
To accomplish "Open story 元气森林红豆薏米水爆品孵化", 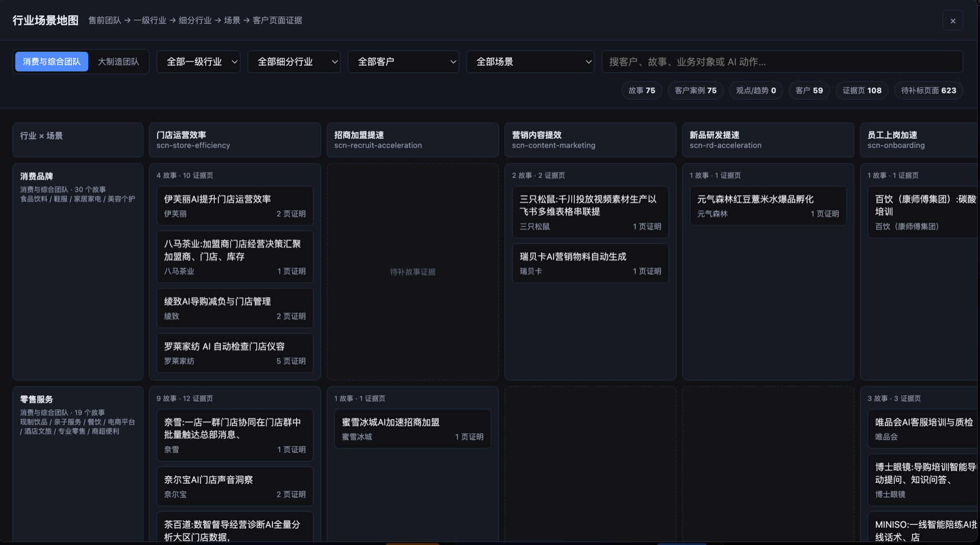I will pyautogui.click(x=768, y=206).
